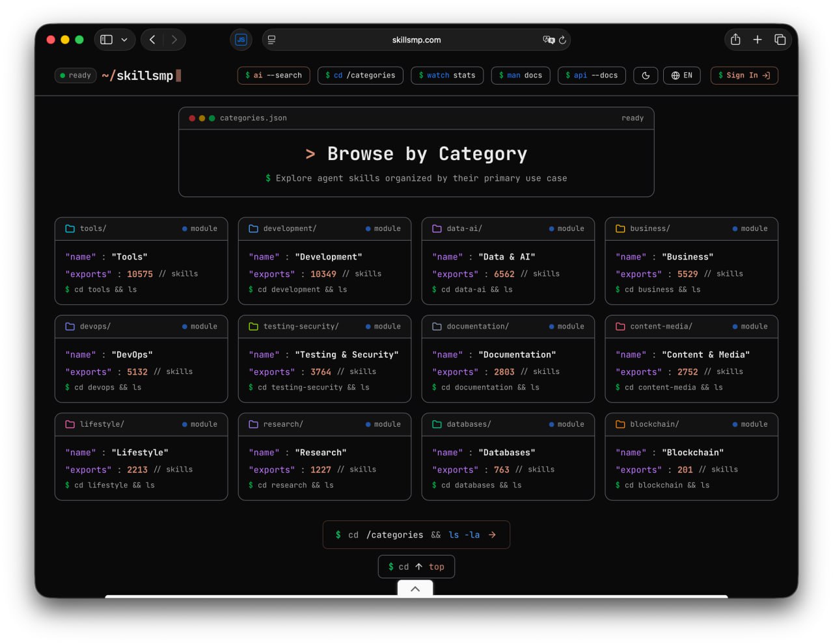833x644 pixels.
Task: Click the Safari sidebar toggle icon
Action: click(x=107, y=40)
